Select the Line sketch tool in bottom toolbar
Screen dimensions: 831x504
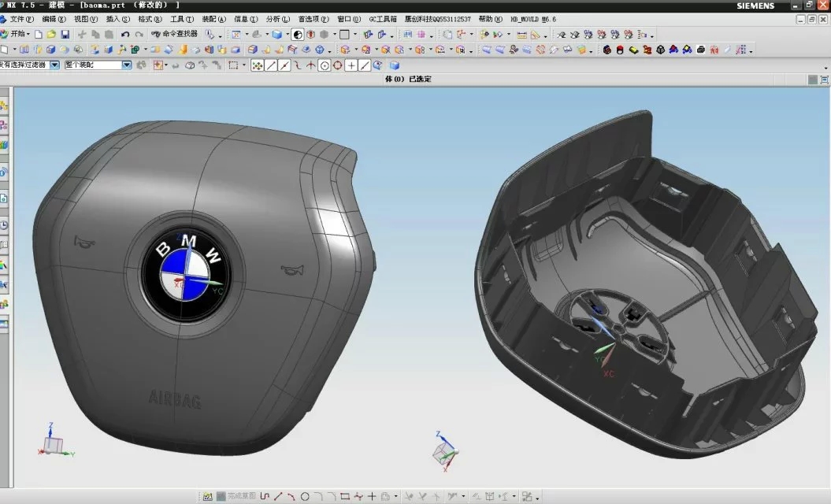pos(278,496)
